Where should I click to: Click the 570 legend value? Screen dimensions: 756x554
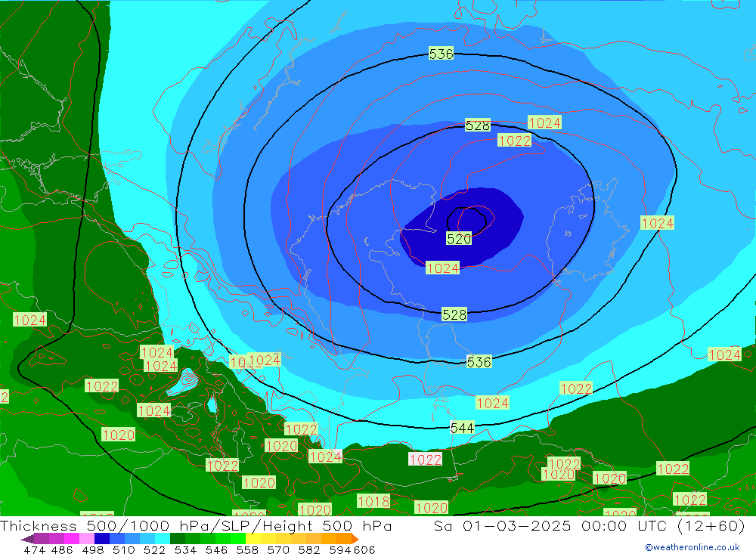click(278, 549)
